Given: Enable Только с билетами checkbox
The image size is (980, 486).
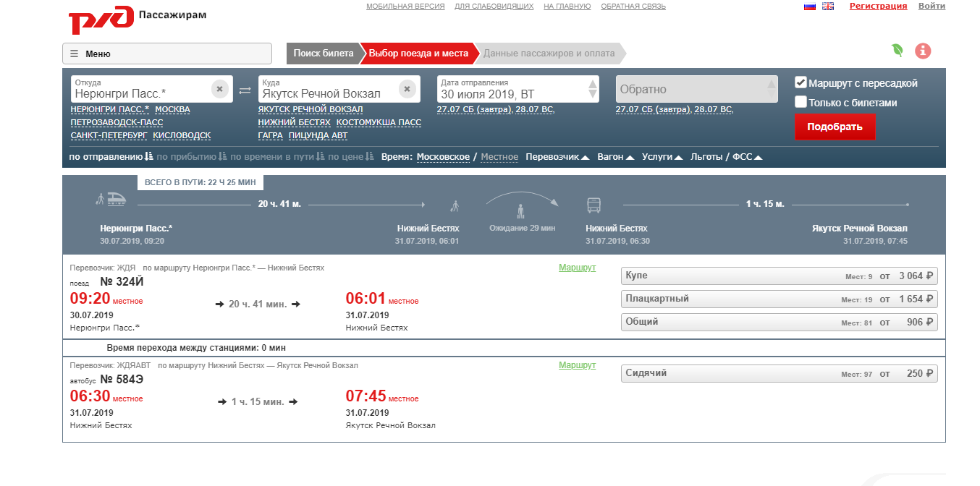Looking at the screenshot, I should click(801, 102).
